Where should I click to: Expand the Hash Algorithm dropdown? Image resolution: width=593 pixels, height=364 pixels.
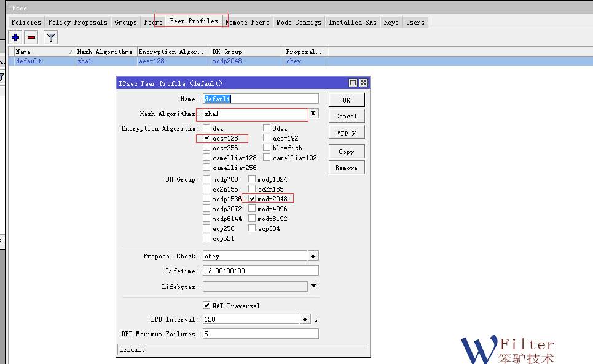(x=313, y=114)
